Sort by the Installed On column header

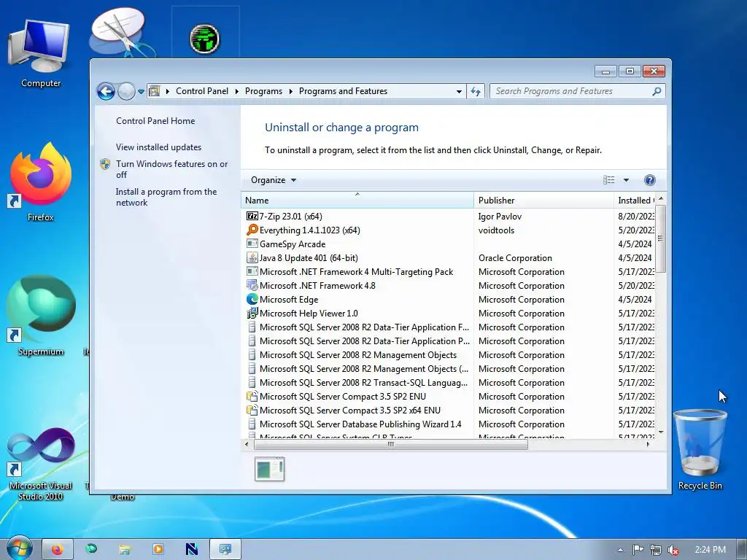[635, 200]
